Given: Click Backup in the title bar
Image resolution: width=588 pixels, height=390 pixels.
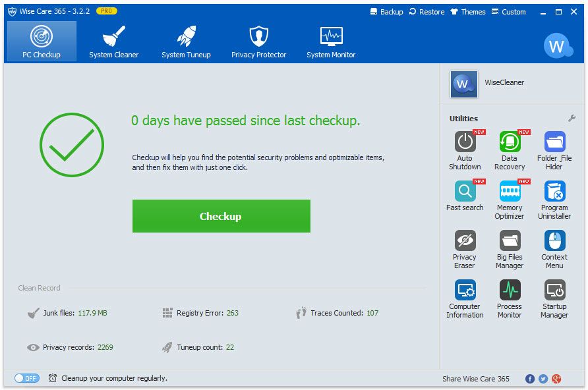Looking at the screenshot, I should (386, 12).
